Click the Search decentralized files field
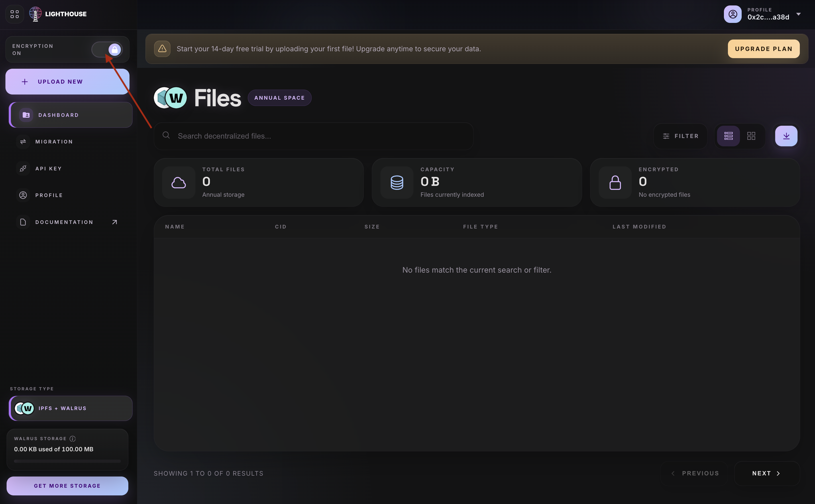Image resolution: width=815 pixels, height=504 pixels. point(313,136)
